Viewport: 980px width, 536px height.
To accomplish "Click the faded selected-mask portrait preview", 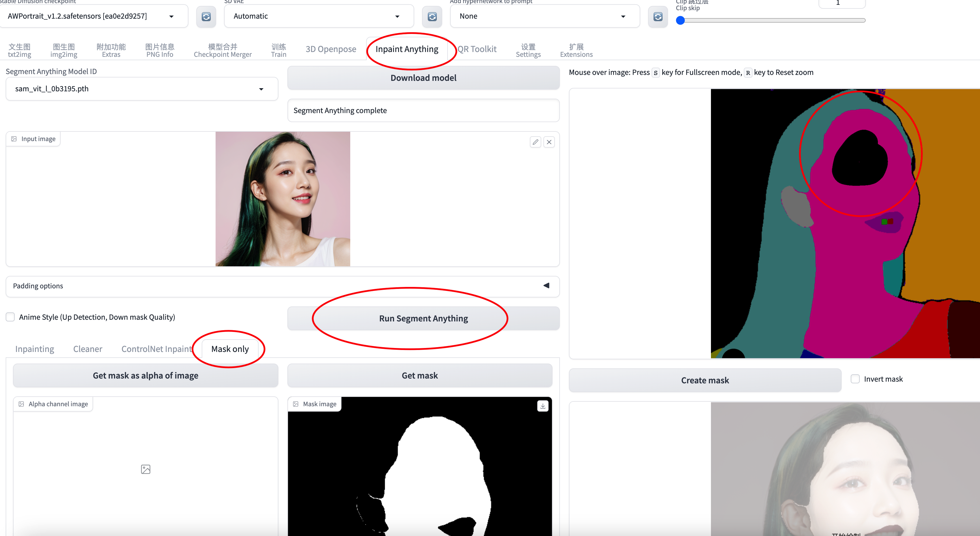I will click(x=845, y=469).
